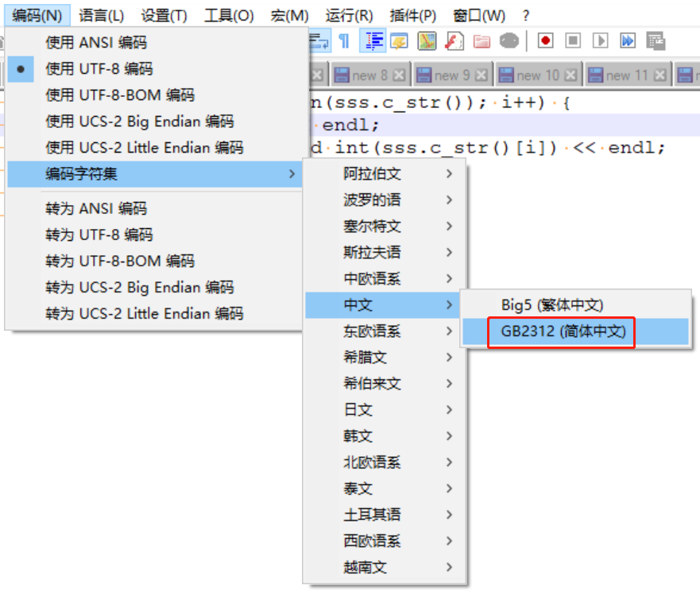Screen dimensions: 700x593
Task: Choose GB2312 (简体中文) encoding
Action: (x=575, y=331)
